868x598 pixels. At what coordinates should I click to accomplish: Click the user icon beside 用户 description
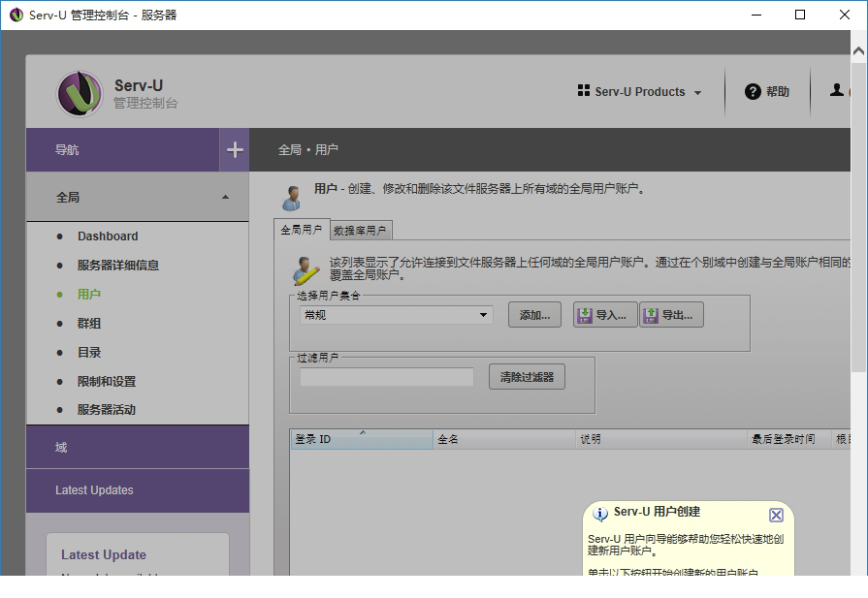(x=291, y=198)
